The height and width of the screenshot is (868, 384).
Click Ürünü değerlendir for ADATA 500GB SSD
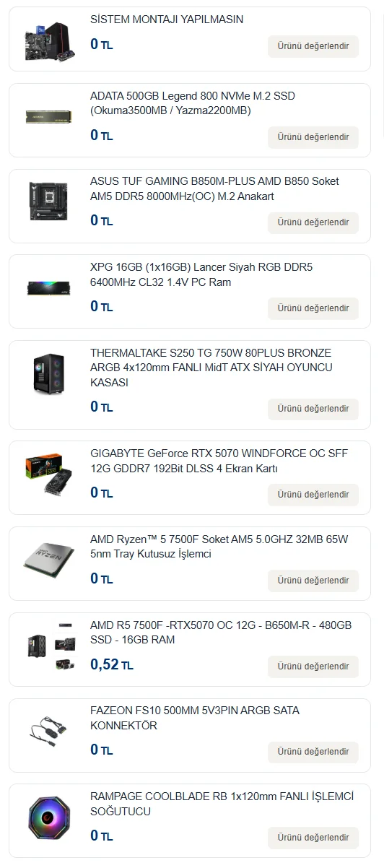313,137
